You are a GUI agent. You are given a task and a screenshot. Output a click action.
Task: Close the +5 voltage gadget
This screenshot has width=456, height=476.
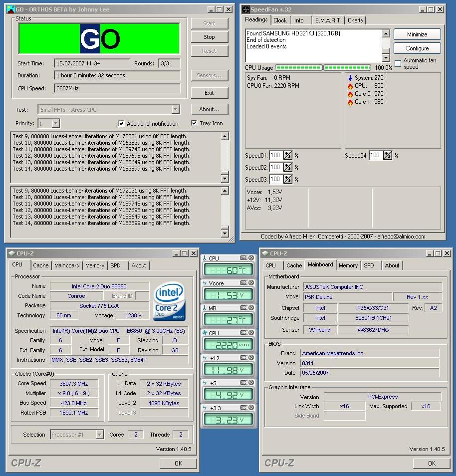251,383
